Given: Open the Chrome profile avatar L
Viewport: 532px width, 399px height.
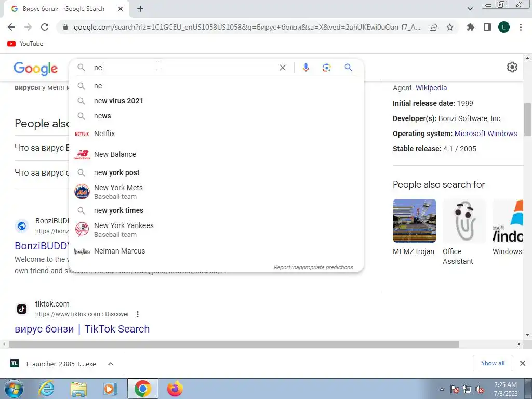Looking at the screenshot, I should 504,27.
